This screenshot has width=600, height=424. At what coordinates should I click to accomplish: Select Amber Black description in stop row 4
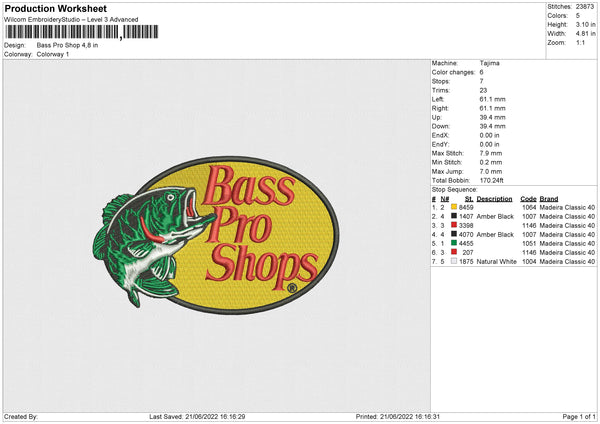click(x=495, y=235)
